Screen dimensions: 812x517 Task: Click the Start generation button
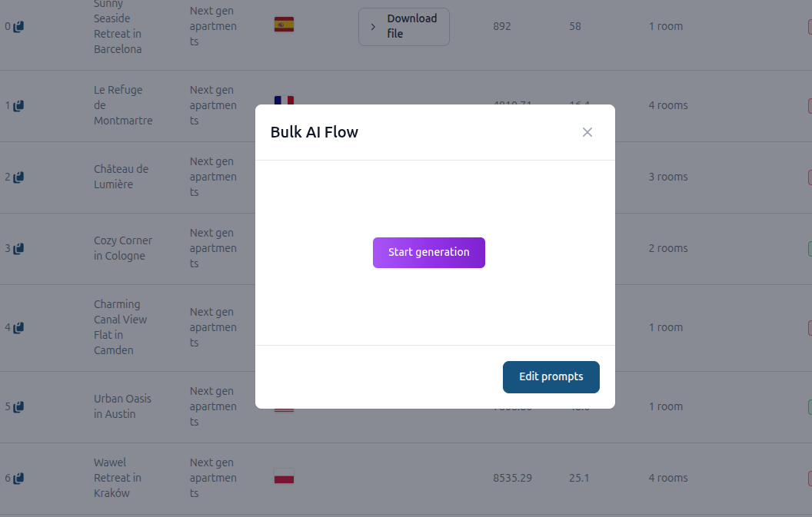pos(428,253)
